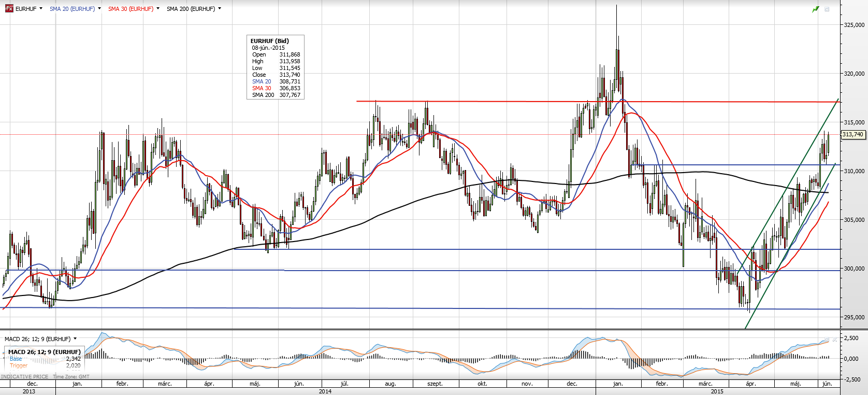This screenshot has width=868, height=395.
Task: Click the MACD Trigger value 2,020
Action: [x=74, y=365]
